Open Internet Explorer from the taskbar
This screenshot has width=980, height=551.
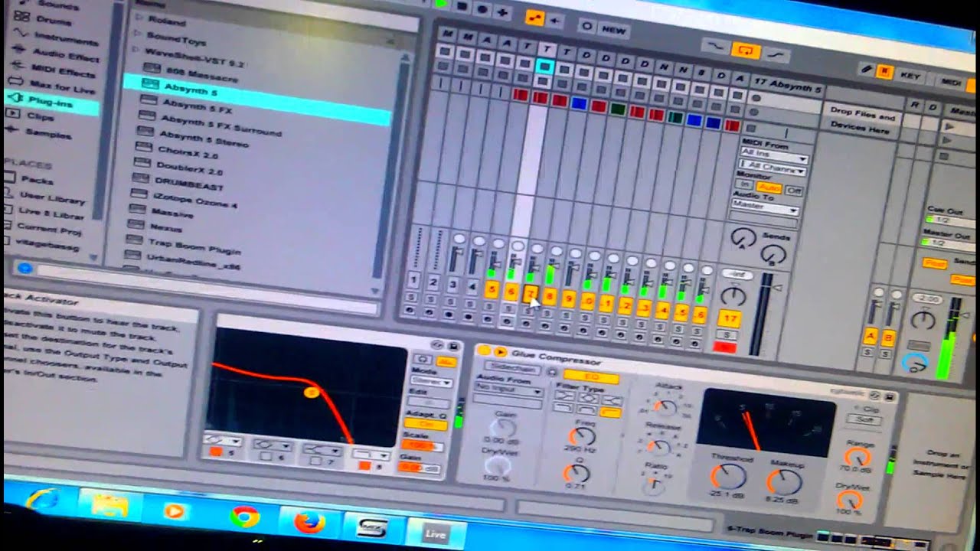[x=41, y=500]
